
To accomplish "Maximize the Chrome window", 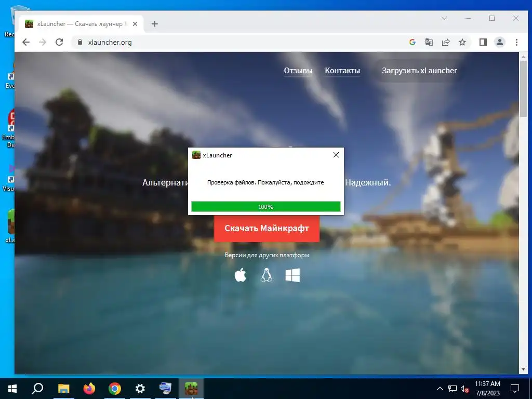I will [492, 18].
